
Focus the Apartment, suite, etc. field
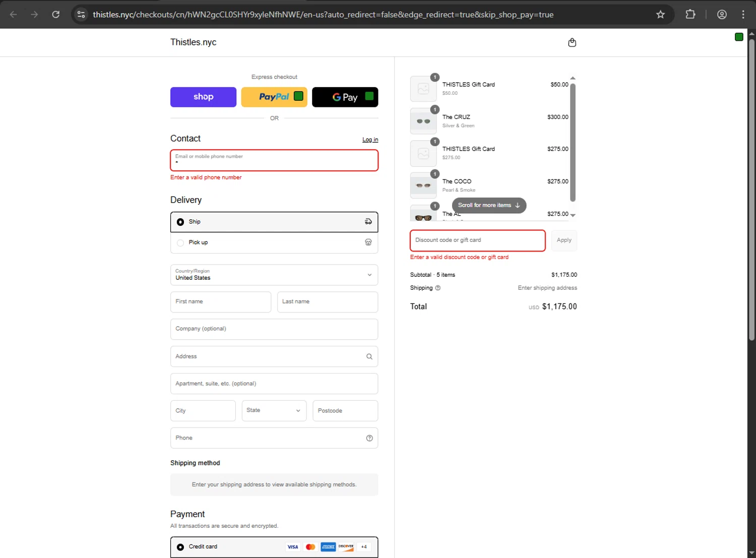(x=274, y=384)
